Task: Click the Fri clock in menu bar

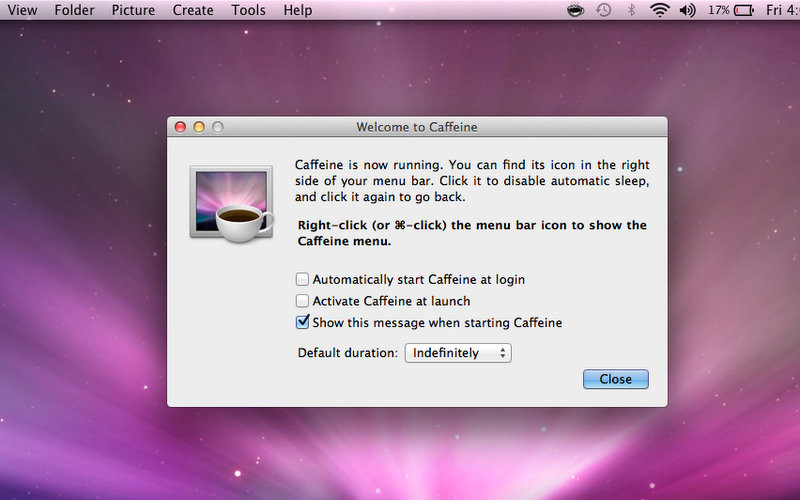Action: (783, 10)
